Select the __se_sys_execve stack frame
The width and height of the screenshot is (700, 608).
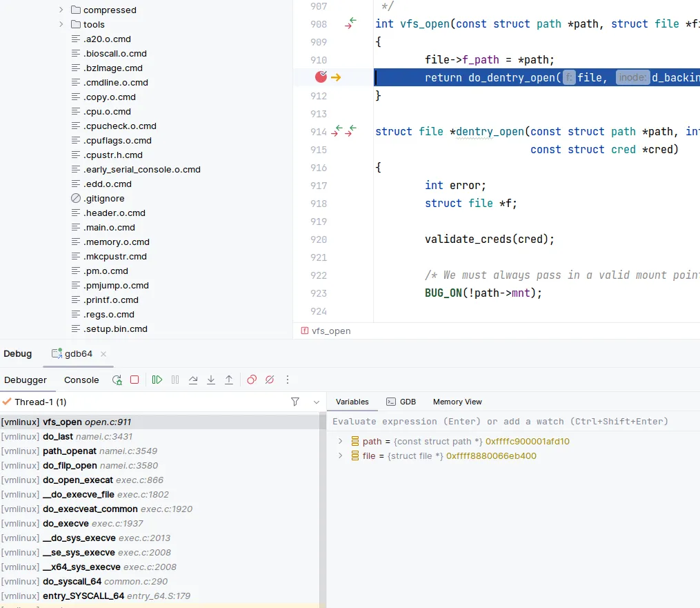(159, 552)
